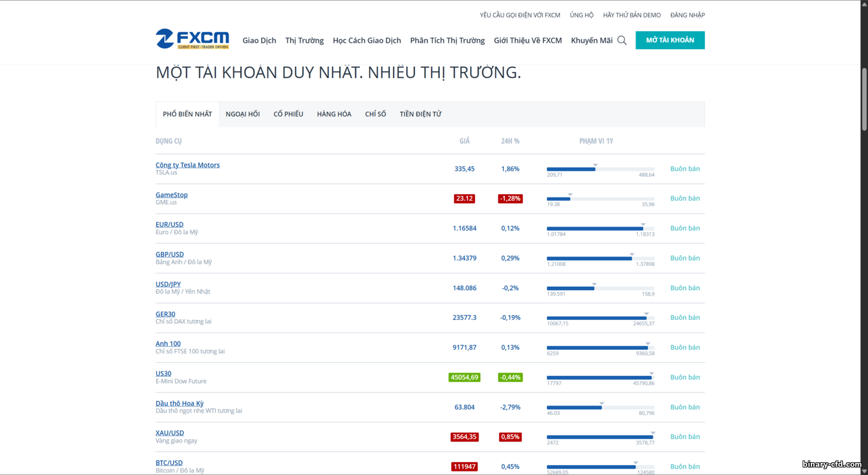The height and width of the screenshot is (475, 868).
Task: Click the US30 price 45054,69
Action: pos(465,377)
